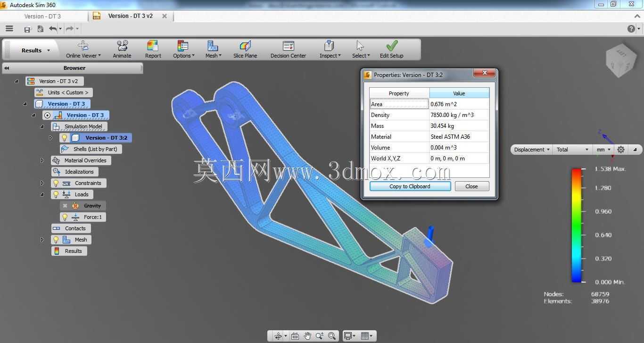This screenshot has height=343, width=644.
Task: Expand the Version - DT 3:2 part node
Action: 51,138
